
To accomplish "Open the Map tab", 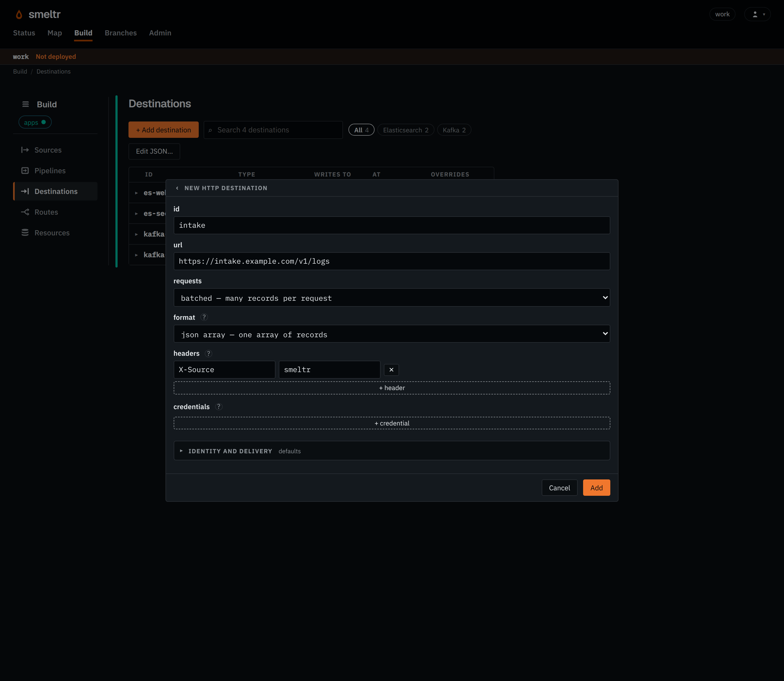I will (x=55, y=33).
